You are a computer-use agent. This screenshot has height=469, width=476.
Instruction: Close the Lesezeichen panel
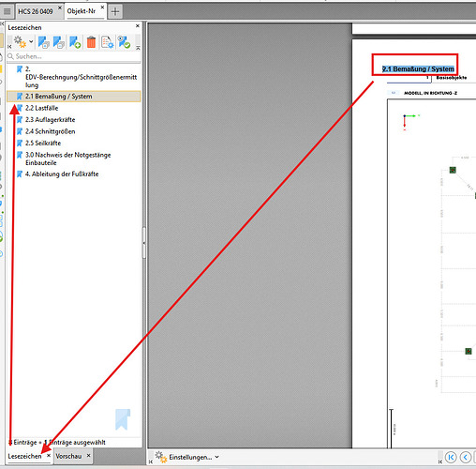(x=138, y=26)
